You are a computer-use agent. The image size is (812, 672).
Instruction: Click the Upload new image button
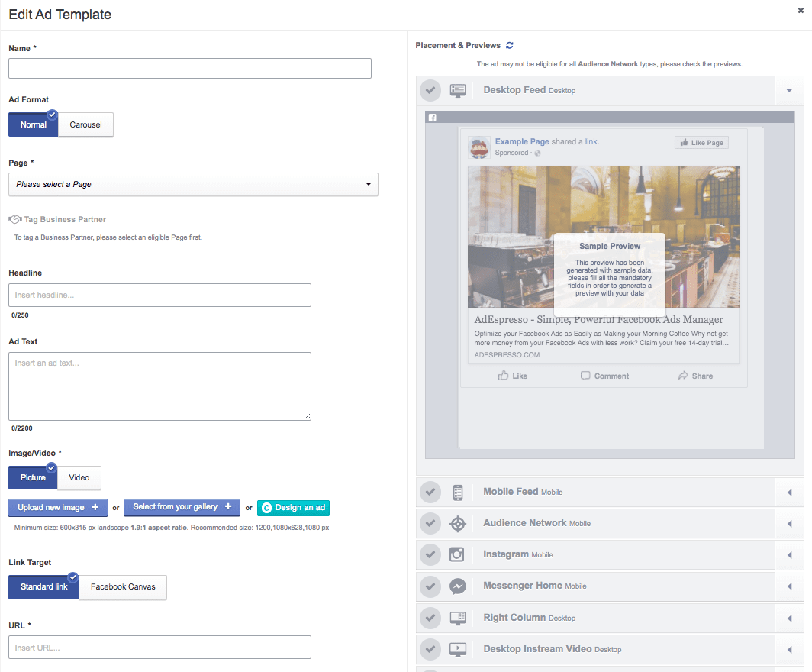click(57, 507)
